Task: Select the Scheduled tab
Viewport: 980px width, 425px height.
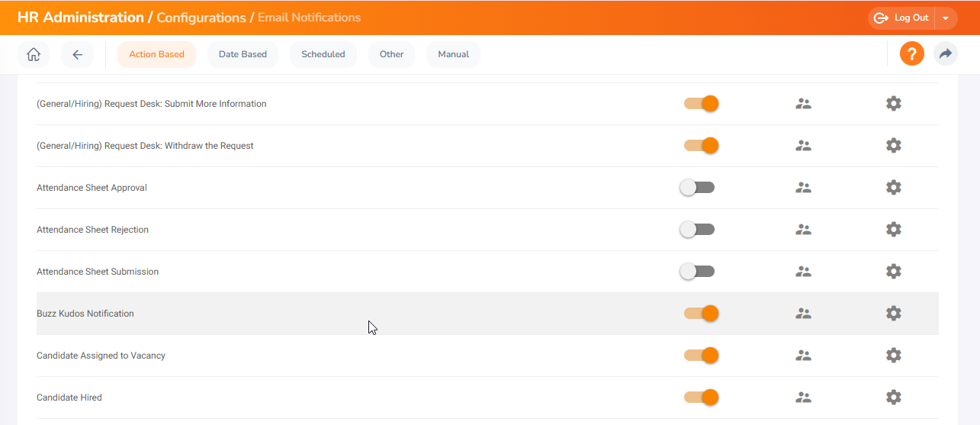Action: tap(323, 54)
